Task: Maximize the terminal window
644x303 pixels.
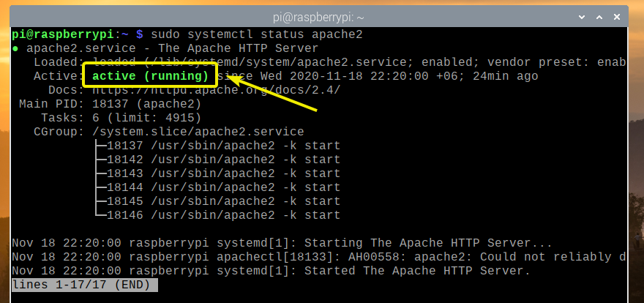Action: (602, 15)
